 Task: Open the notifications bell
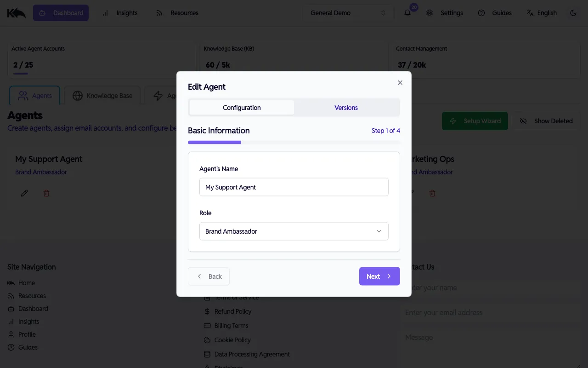click(407, 13)
